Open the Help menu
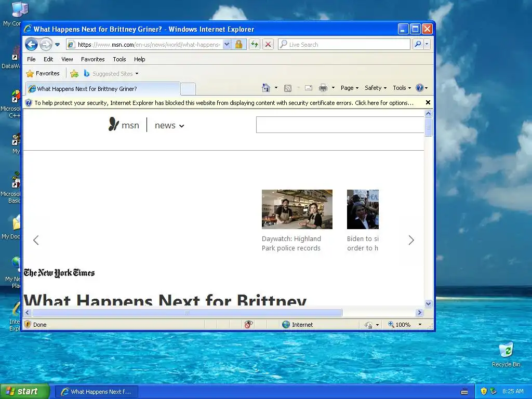The height and width of the screenshot is (399, 532). point(139,59)
